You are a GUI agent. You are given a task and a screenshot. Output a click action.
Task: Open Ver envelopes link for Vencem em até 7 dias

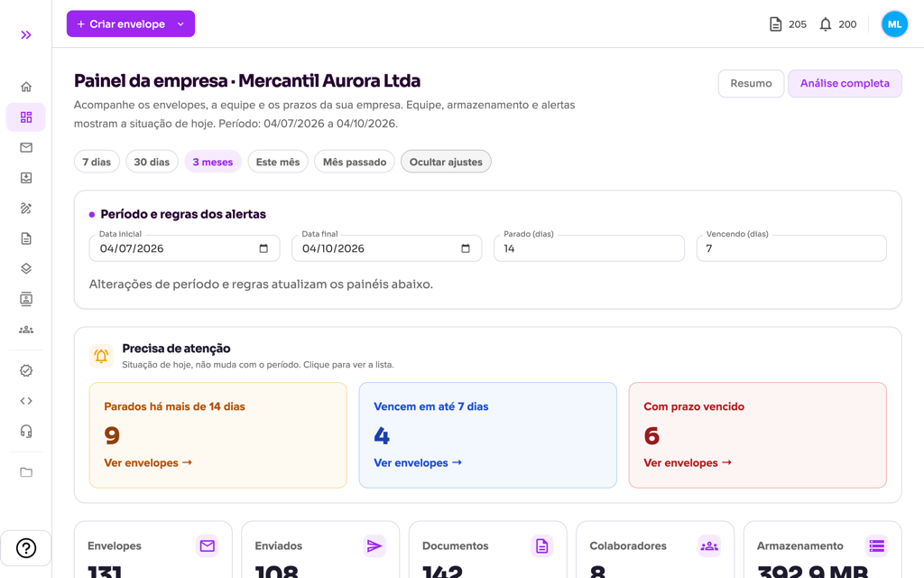pyautogui.click(x=418, y=463)
